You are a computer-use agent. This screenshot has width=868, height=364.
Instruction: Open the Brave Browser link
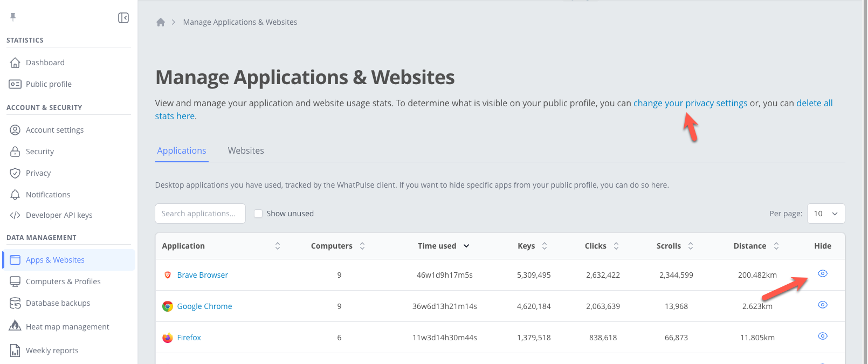pos(202,275)
